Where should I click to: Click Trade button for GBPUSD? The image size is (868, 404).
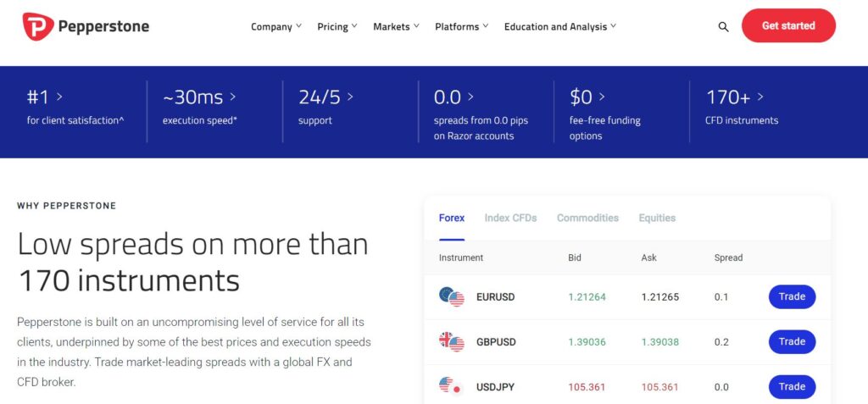pos(792,341)
